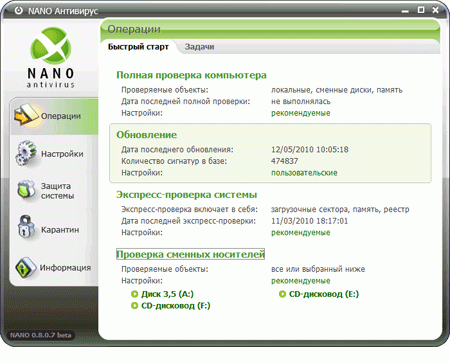Viewport: 450px width, 363px height.
Task: Click the NANO 0.8.0.7 beta version label
Action: [x=40, y=335]
